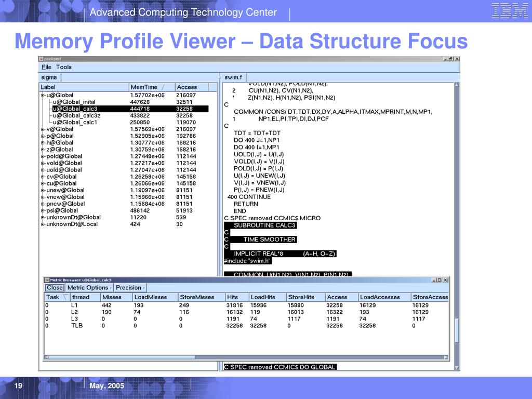Select the u@Global_calc3z row
Screen dimensions: 532x399
pos(130,116)
